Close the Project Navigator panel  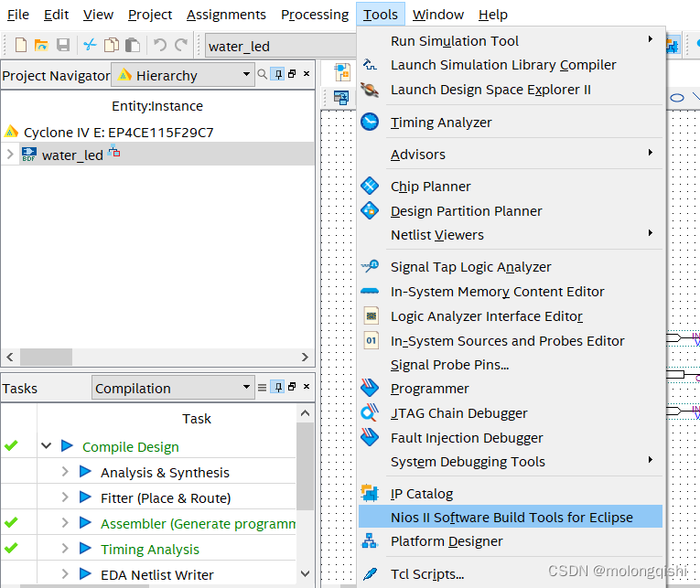point(307,74)
